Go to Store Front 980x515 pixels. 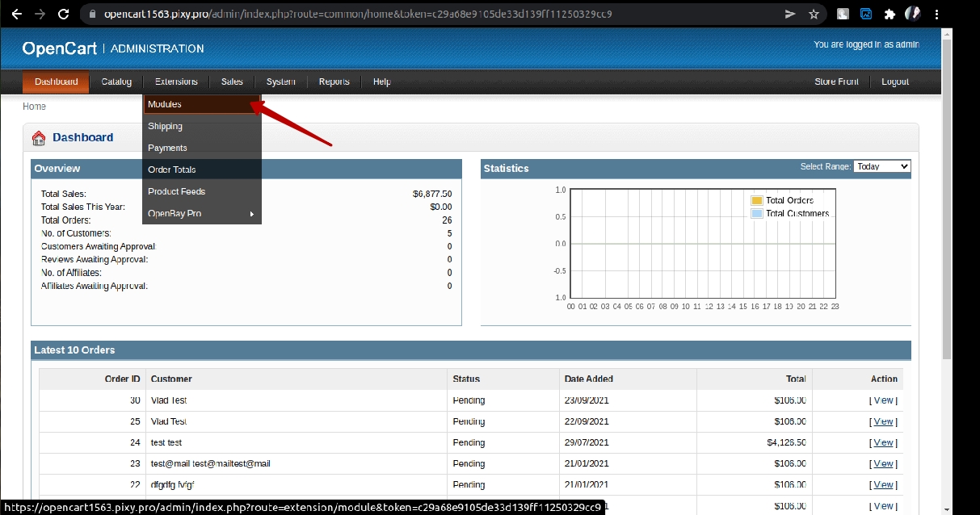coord(836,82)
